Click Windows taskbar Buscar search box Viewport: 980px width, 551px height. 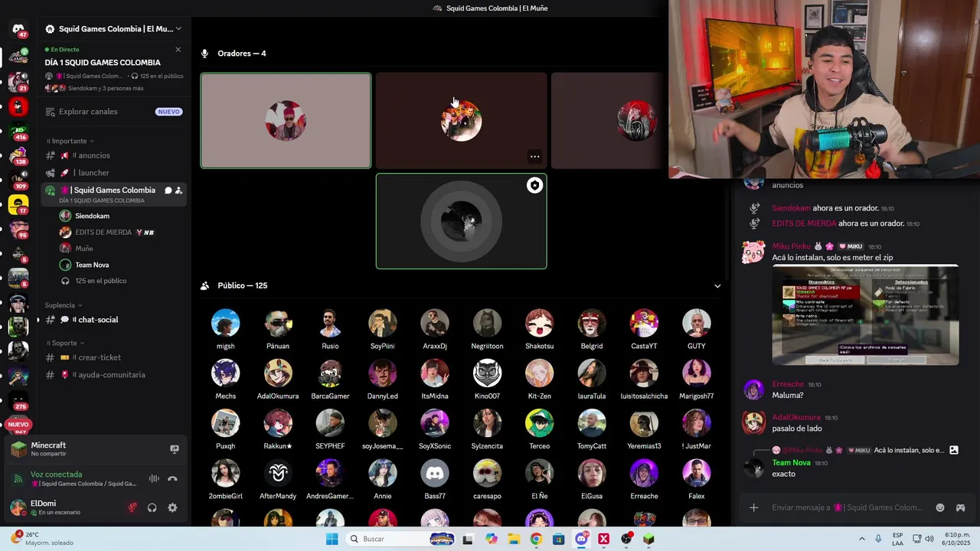400,539
